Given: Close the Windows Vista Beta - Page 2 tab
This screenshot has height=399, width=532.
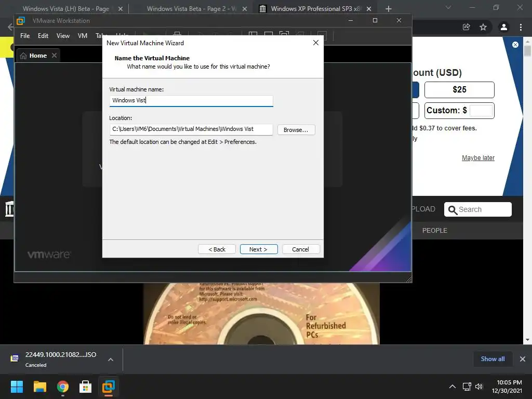Looking at the screenshot, I should [244, 9].
